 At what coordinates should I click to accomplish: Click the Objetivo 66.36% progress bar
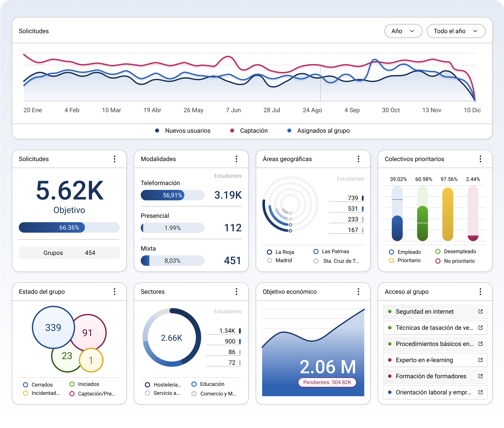69,228
